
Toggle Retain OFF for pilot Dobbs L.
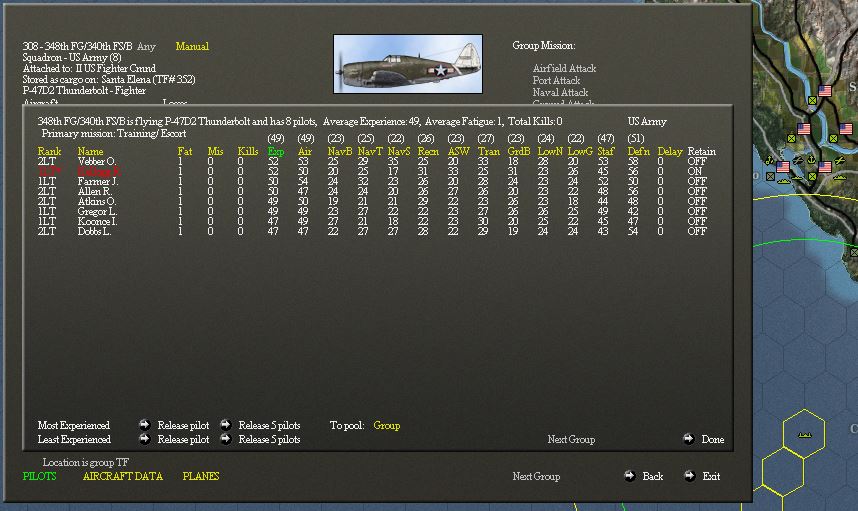click(x=697, y=231)
